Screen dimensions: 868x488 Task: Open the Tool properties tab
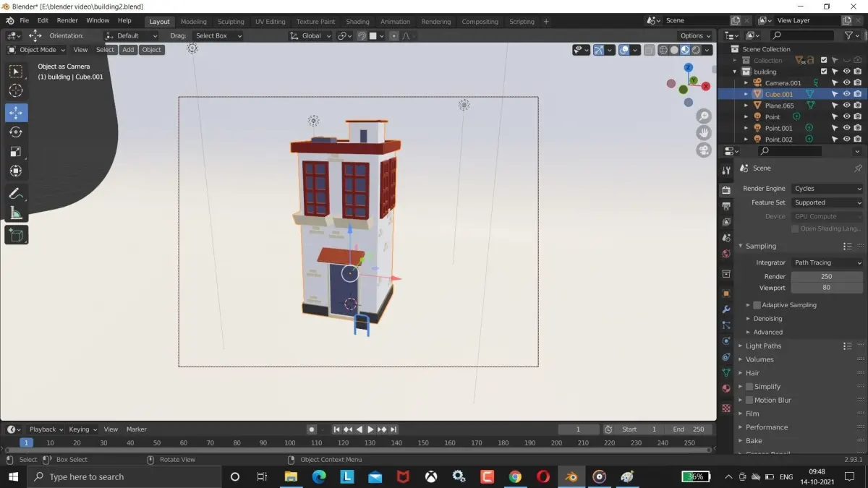[726, 170]
